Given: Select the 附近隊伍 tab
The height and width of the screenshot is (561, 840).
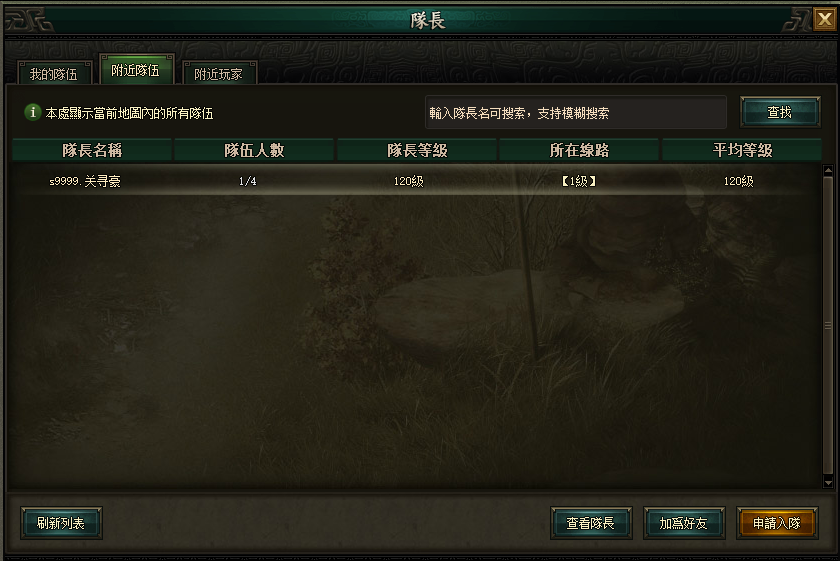Looking at the screenshot, I should 136,70.
